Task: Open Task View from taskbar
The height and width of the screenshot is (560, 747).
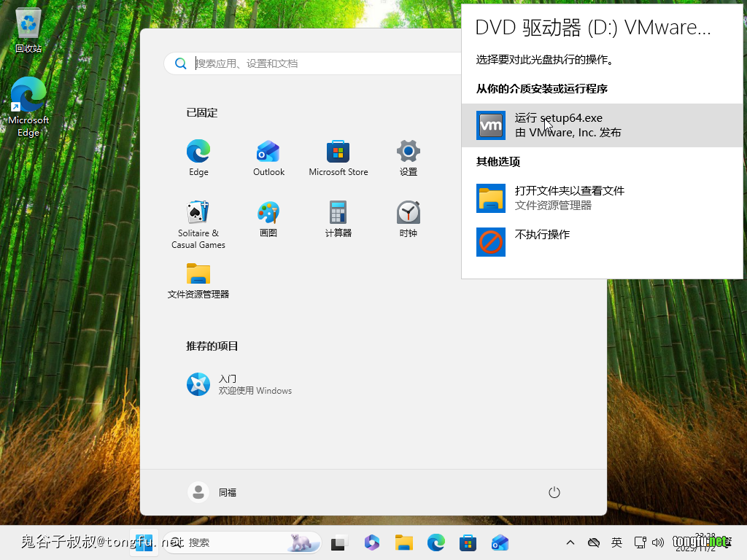Action: coord(338,542)
